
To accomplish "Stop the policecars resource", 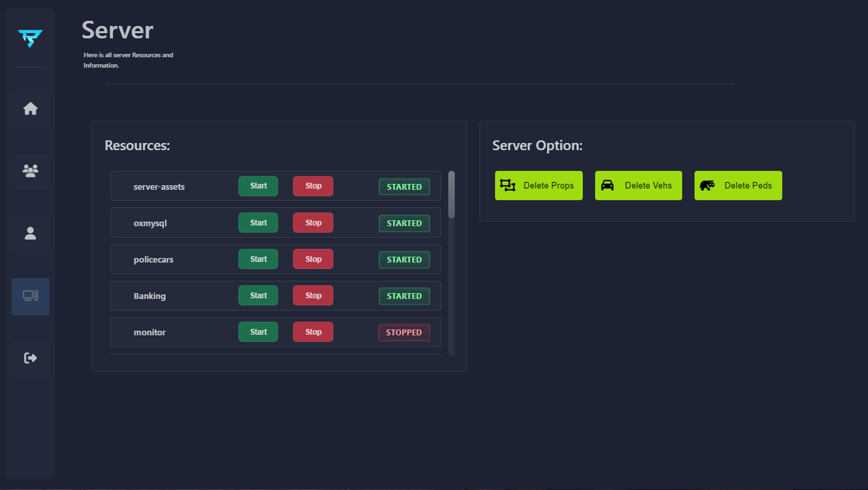I will [313, 259].
